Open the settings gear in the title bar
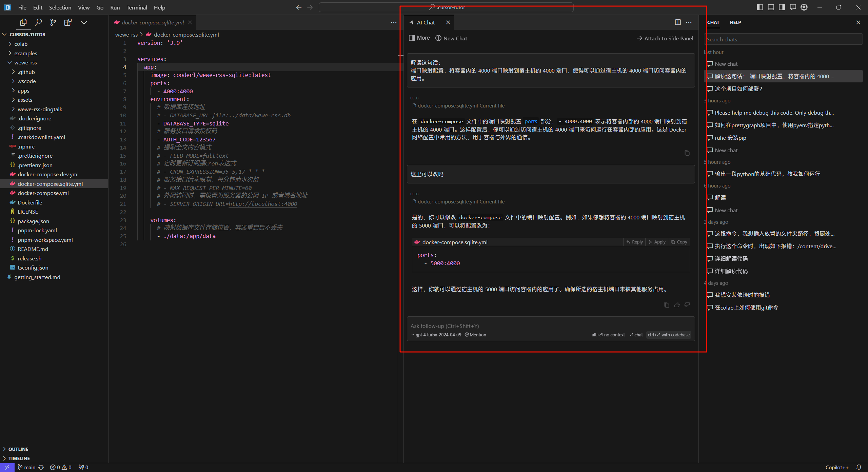This screenshot has width=868, height=472. click(x=804, y=7)
